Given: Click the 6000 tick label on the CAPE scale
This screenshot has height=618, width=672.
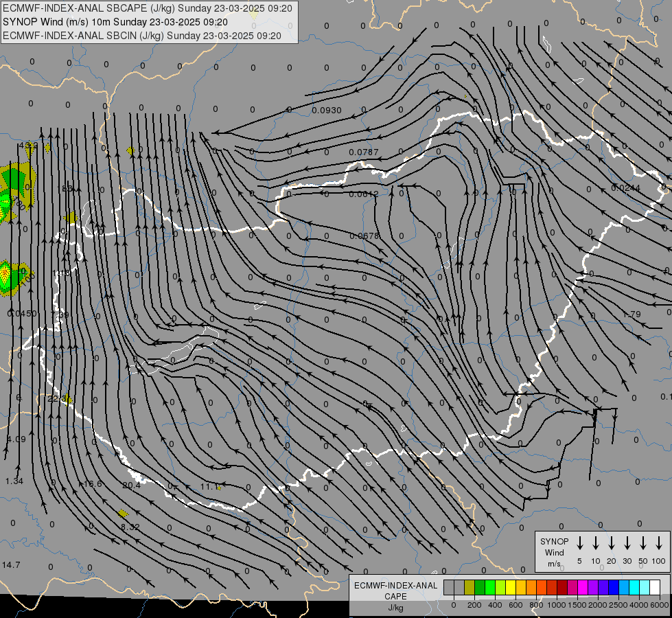Looking at the screenshot, I should [x=660, y=605].
